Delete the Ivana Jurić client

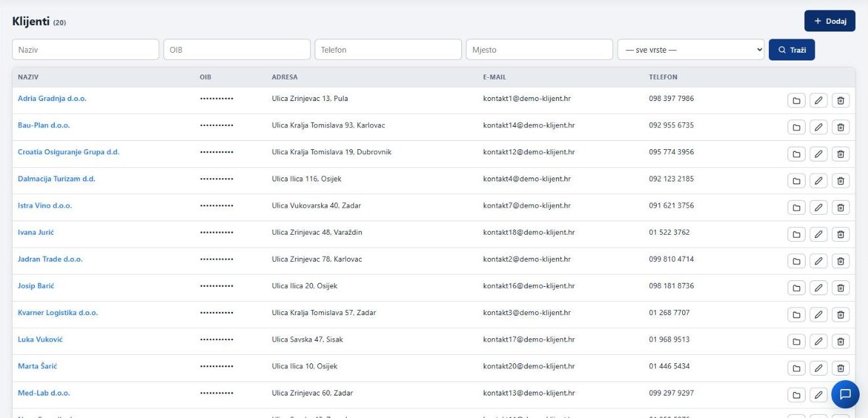click(840, 234)
